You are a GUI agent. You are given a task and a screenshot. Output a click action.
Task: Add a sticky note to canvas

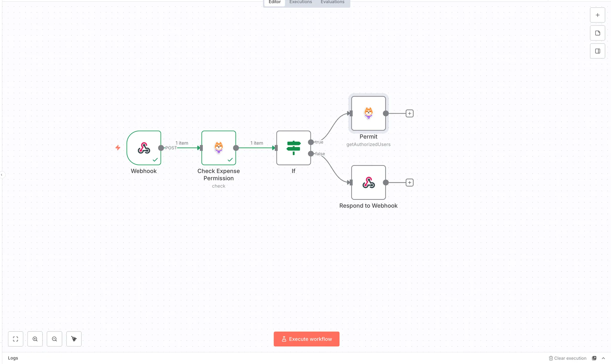[x=597, y=33]
